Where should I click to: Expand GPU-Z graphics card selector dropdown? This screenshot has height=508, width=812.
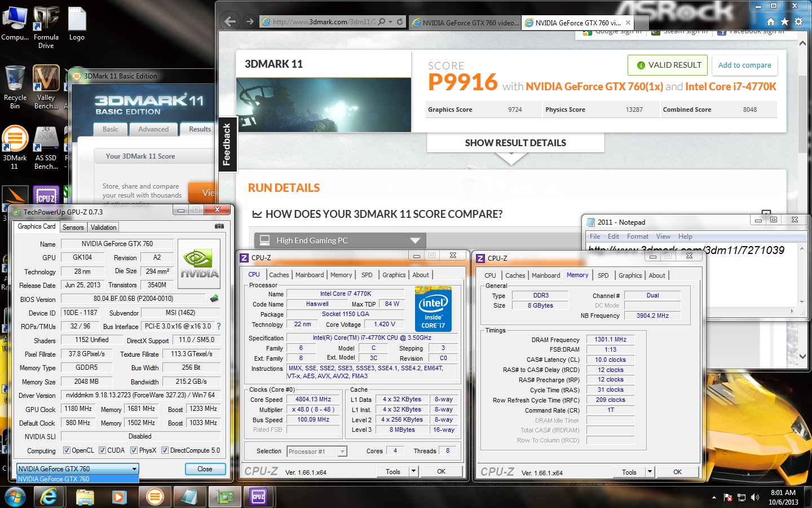[134, 469]
